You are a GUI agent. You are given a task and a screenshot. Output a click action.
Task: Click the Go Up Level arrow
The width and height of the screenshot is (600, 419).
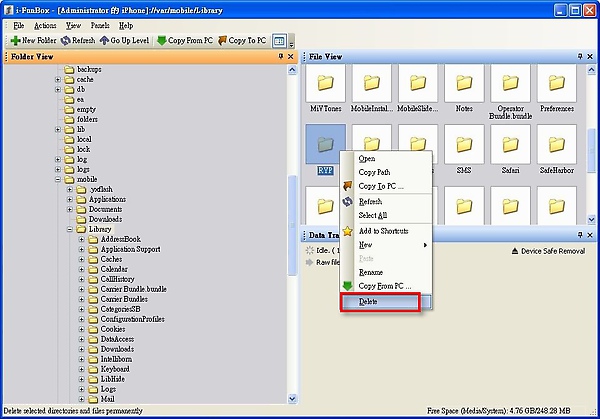105,40
